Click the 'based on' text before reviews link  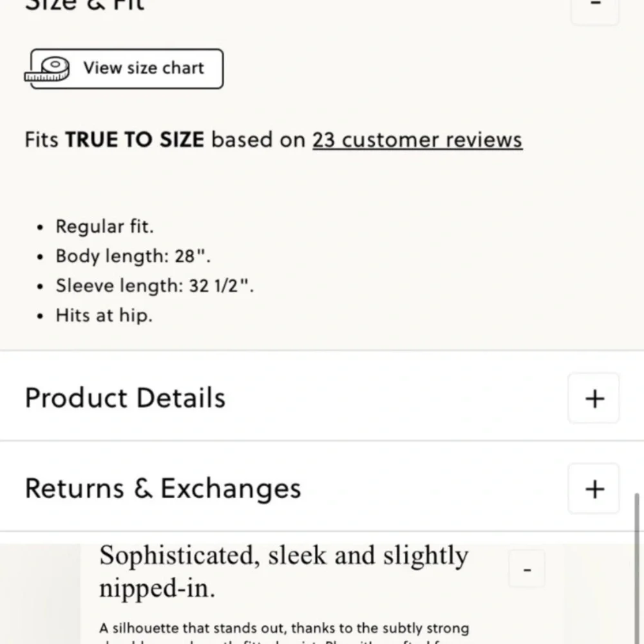(258, 140)
